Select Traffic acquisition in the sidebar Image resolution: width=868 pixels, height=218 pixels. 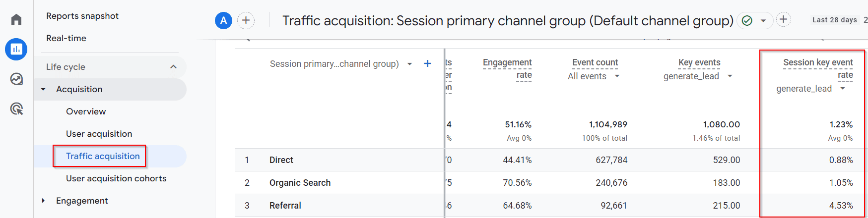pyautogui.click(x=103, y=156)
